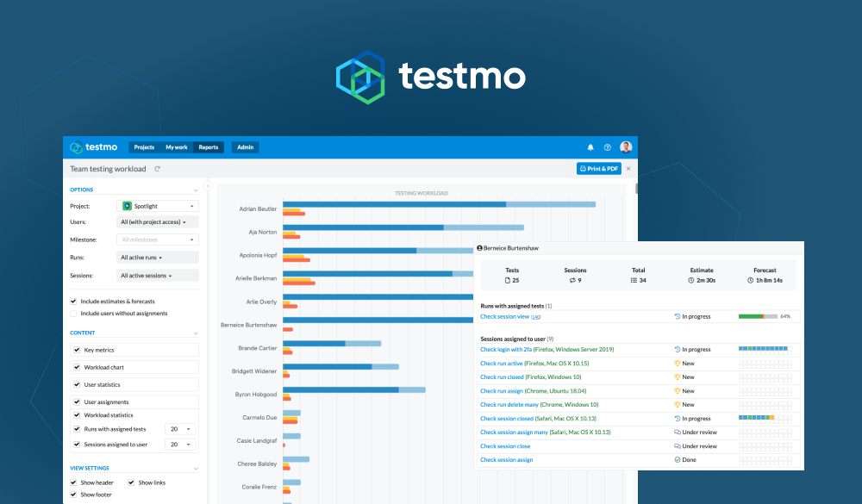Click the Print & PDF button

point(599,169)
